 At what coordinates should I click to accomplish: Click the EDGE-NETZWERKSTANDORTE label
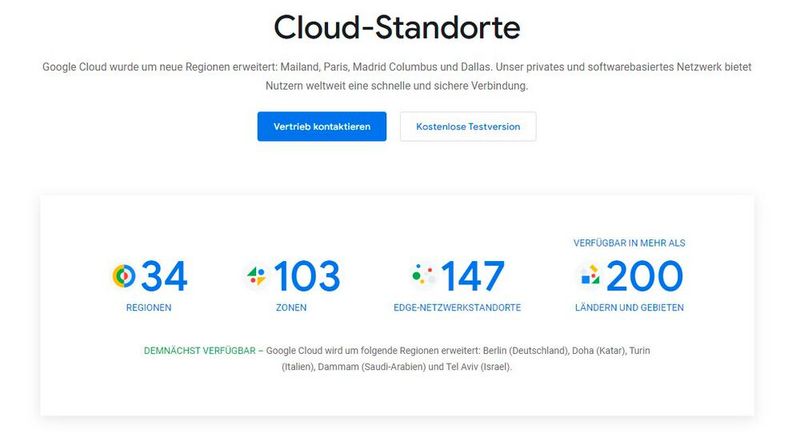(x=457, y=308)
